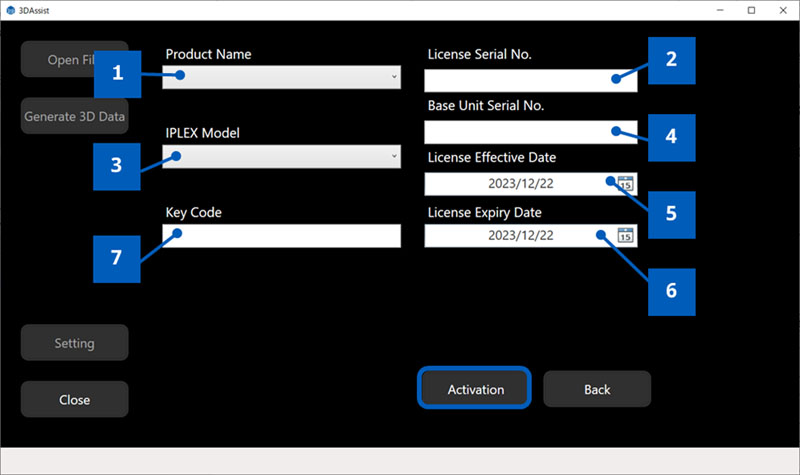Close the 3DAssist window via title bar X
Viewport: 800px width, 475px height.
coord(784,10)
